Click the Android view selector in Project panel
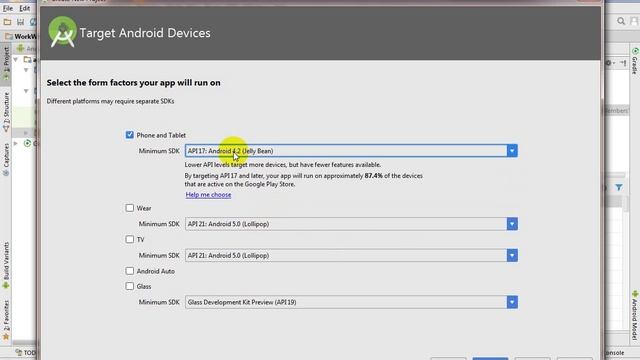The height and width of the screenshot is (360, 640). point(26,49)
